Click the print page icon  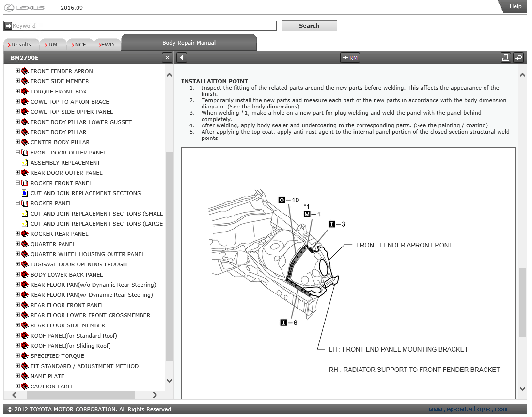tap(505, 58)
